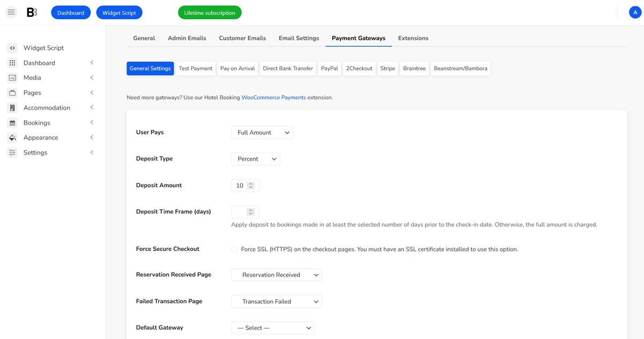Viewport: 644px width, 339px height.
Task: Click the Default Gateway label
Action: click(x=159, y=328)
